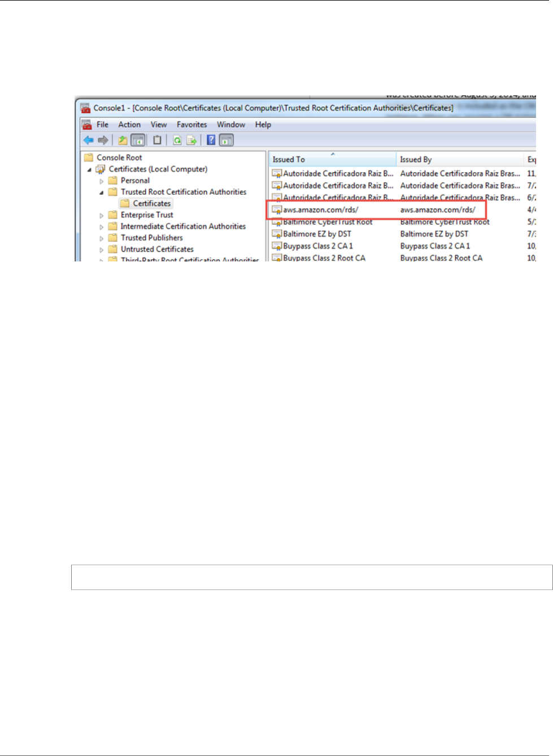Toggle the Show/Hide Console Tree icon

(138, 140)
